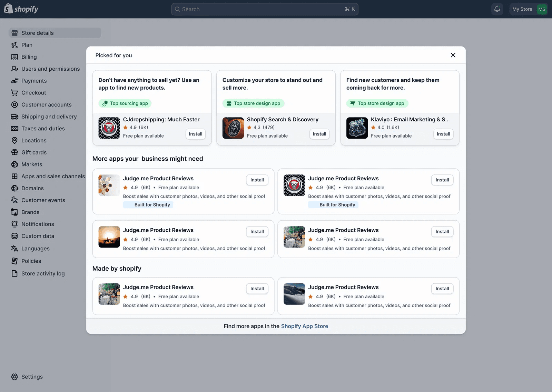Go to Locations settings
Screen dimensions: 552x392
tap(34, 140)
